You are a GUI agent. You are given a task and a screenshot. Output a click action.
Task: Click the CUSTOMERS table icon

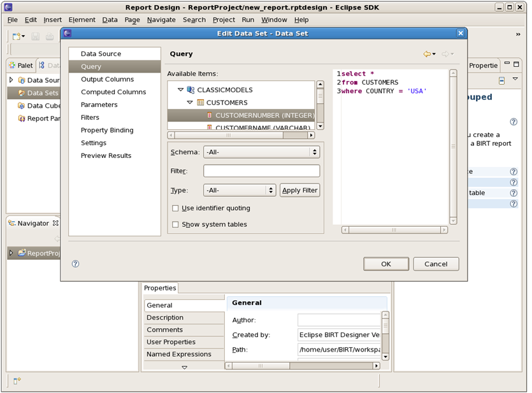[x=201, y=103]
